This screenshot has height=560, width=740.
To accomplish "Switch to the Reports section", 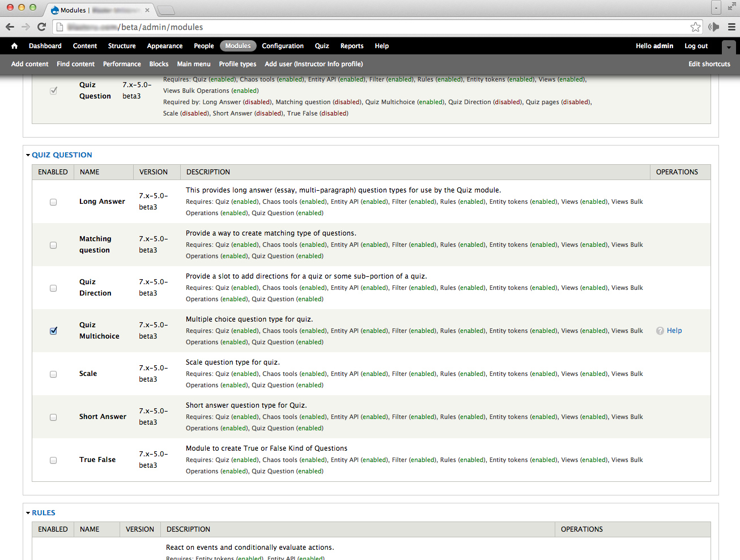I will [352, 46].
